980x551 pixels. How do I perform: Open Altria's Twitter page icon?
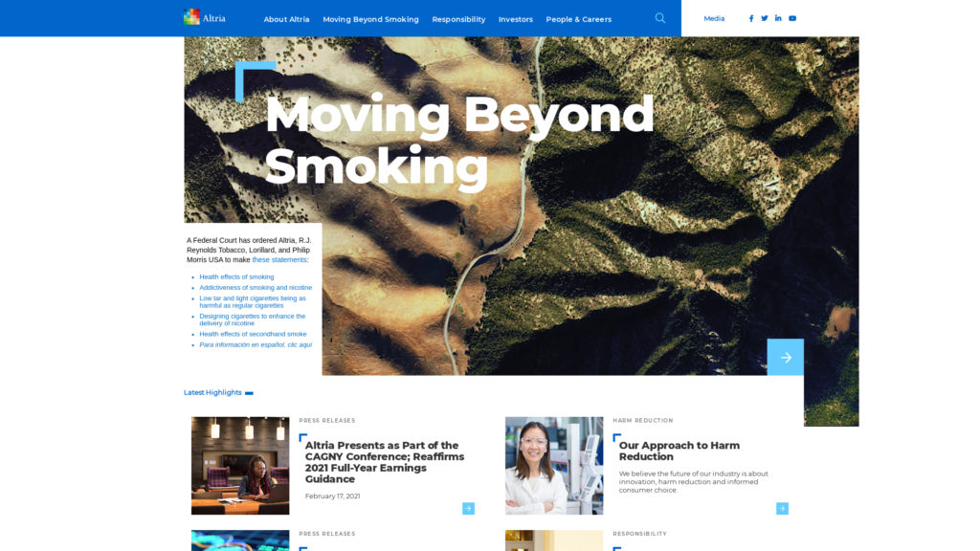coord(765,18)
